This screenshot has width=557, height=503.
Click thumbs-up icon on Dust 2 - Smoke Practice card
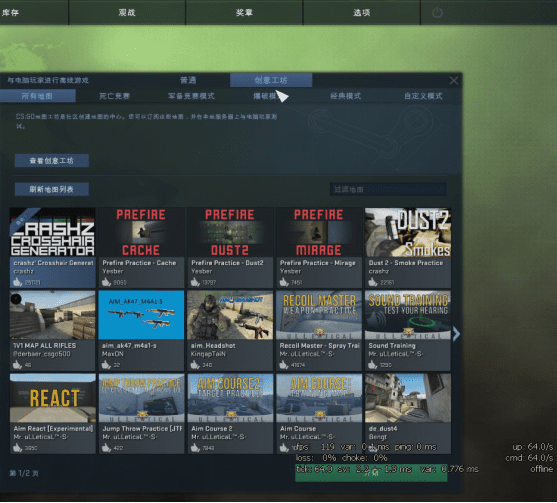click(x=373, y=282)
